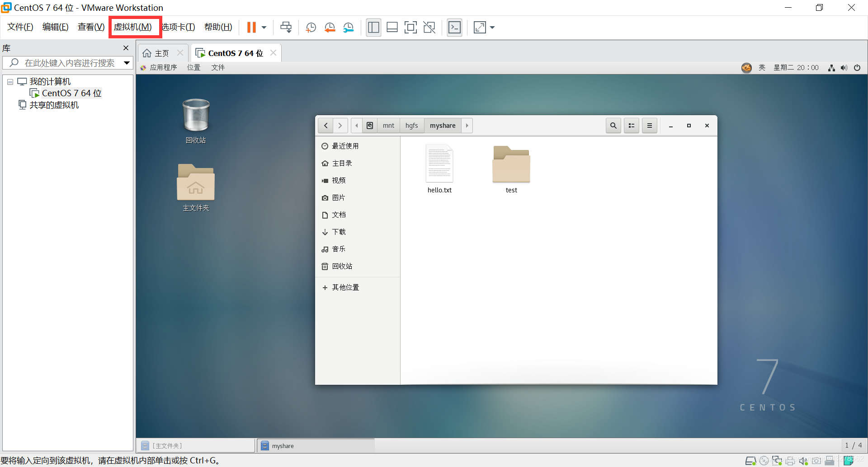The height and width of the screenshot is (467, 868).
Task: Click the stretch guest display icon
Action: pos(480,28)
